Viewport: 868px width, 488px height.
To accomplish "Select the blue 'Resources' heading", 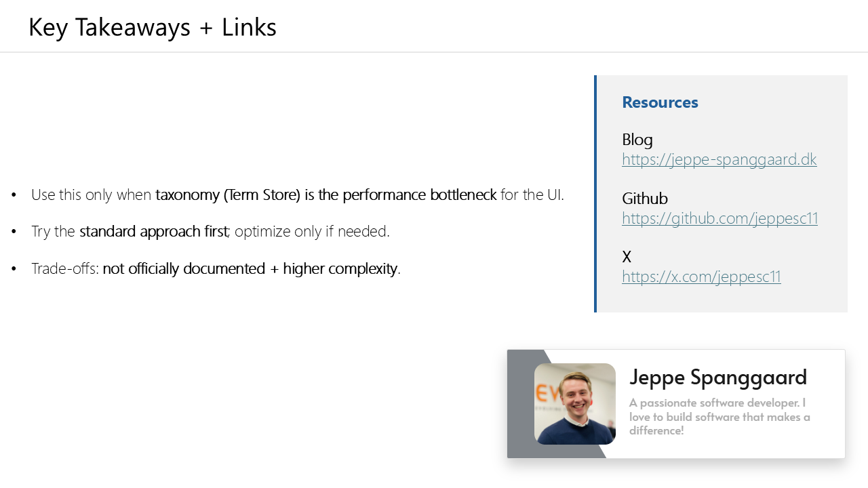I will pos(660,102).
